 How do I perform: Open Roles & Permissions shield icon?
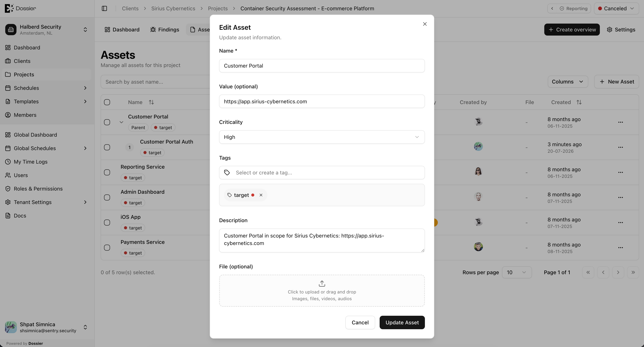[x=8, y=189]
